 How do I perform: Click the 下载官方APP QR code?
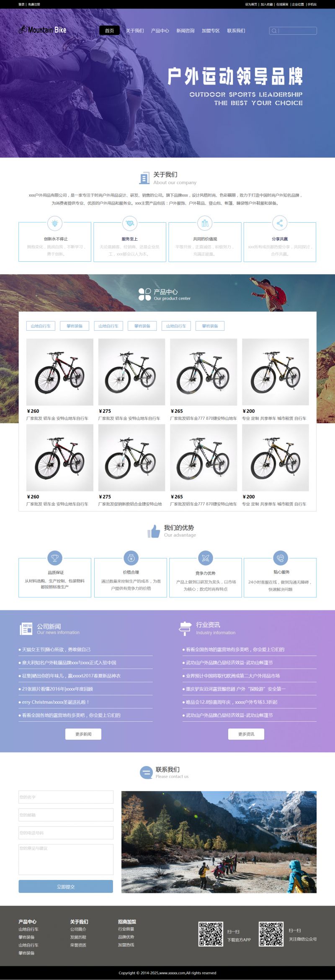[211, 934]
